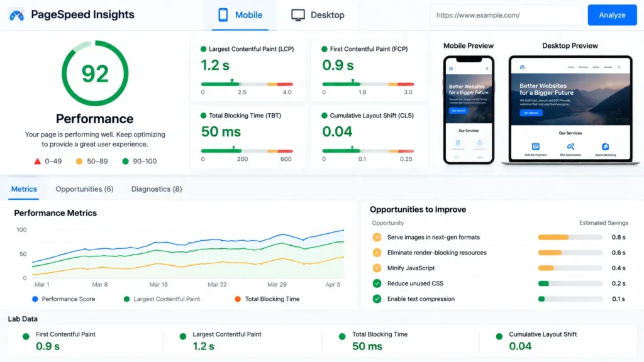Click the Lab Data First Contentful Paint dot
The width and height of the screenshot is (644, 362).
[26, 337]
